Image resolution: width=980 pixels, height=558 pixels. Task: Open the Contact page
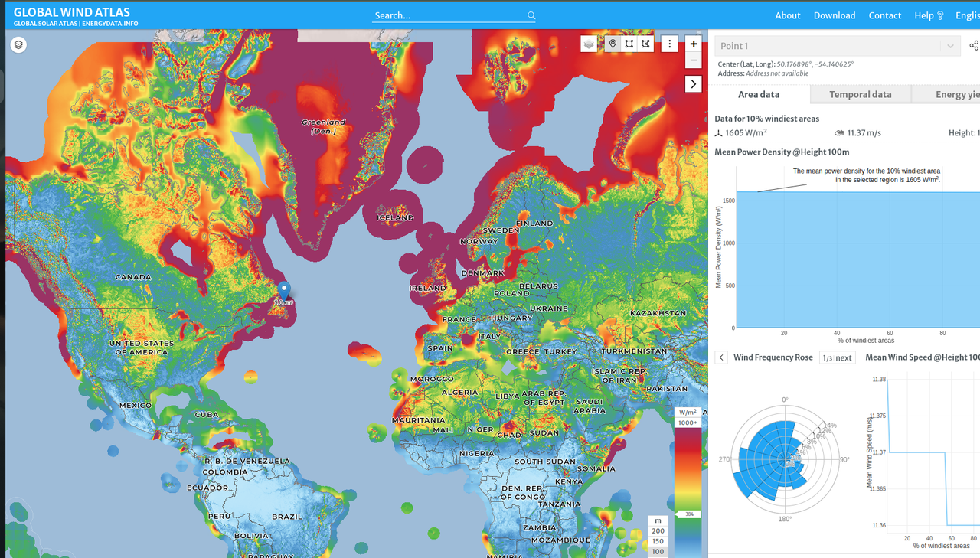(x=885, y=15)
